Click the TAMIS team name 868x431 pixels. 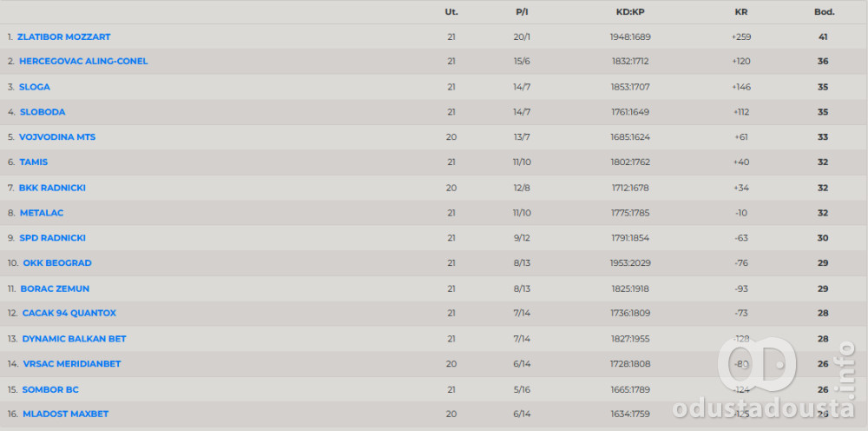click(x=33, y=162)
